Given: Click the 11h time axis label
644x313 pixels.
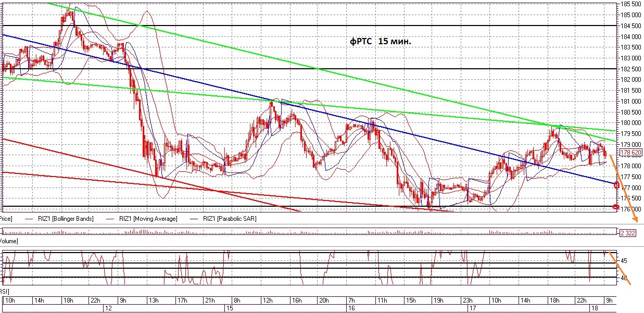Looking at the screenshot, I should tap(383, 301).
